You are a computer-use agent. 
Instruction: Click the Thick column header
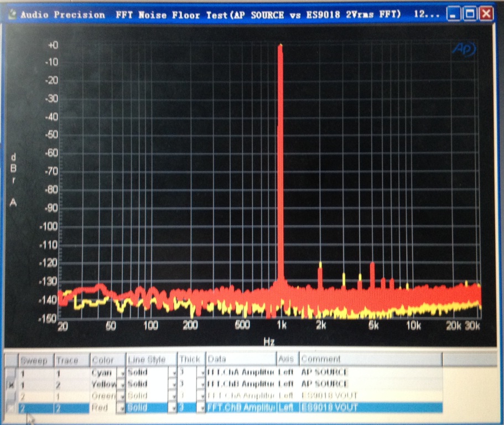point(191,359)
